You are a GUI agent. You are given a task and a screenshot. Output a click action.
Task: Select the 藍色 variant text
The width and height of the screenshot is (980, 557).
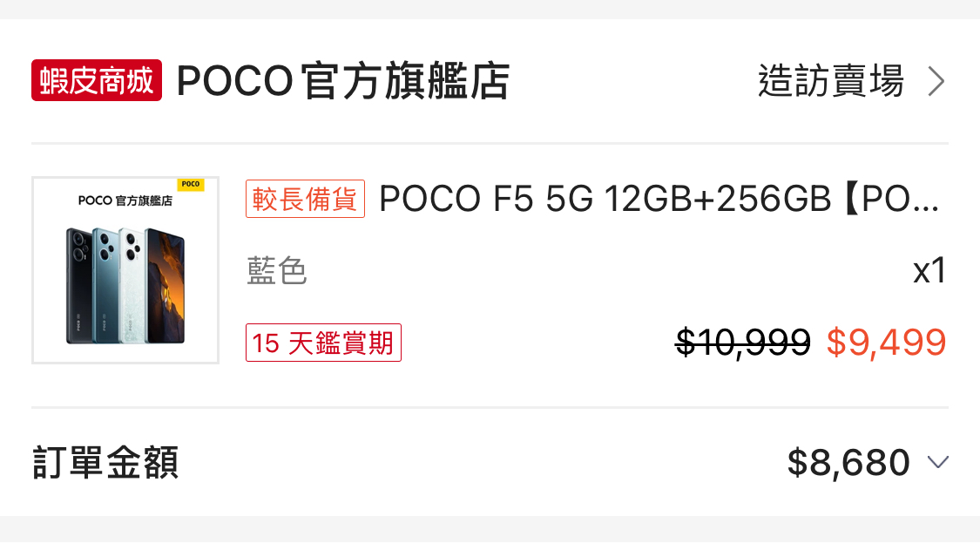[x=277, y=271]
